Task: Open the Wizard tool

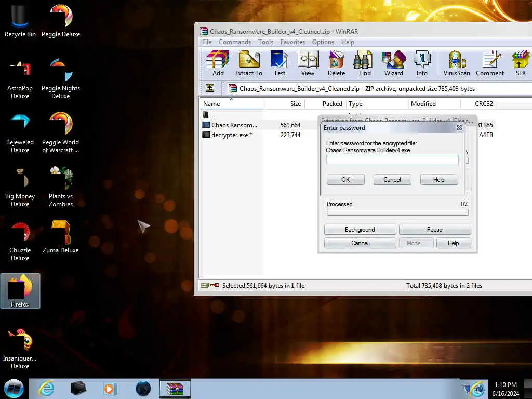Action: (x=394, y=63)
